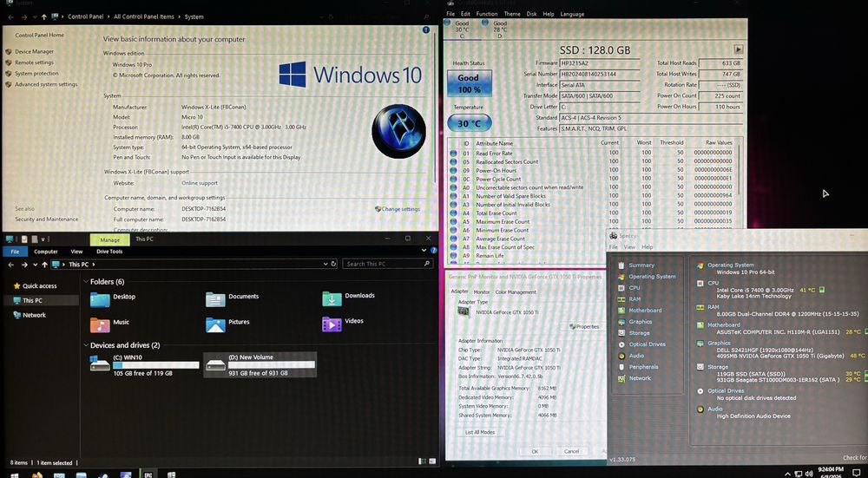Select (D:) New Volume drive
The height and width of the screenshot is (478, 868).
(260, 365)
